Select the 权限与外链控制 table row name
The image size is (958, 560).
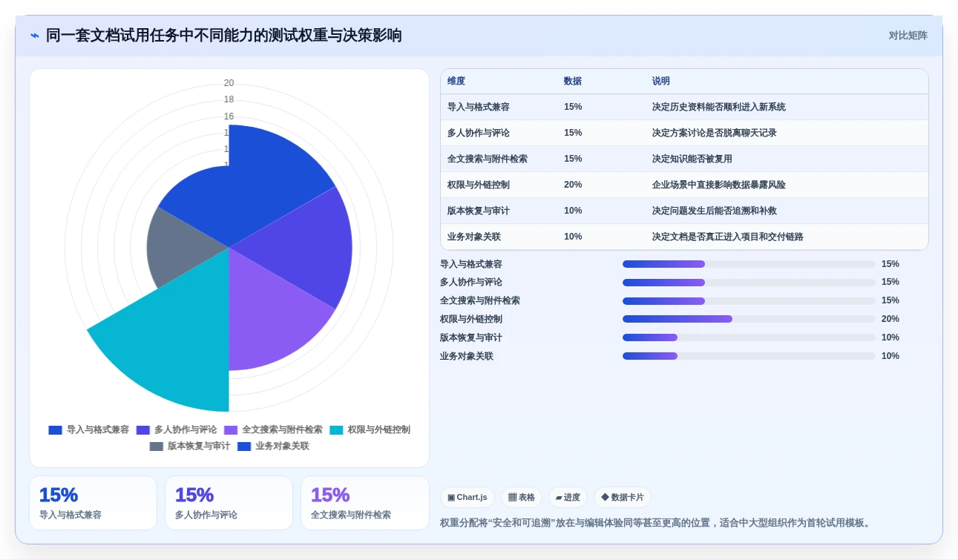479,185
